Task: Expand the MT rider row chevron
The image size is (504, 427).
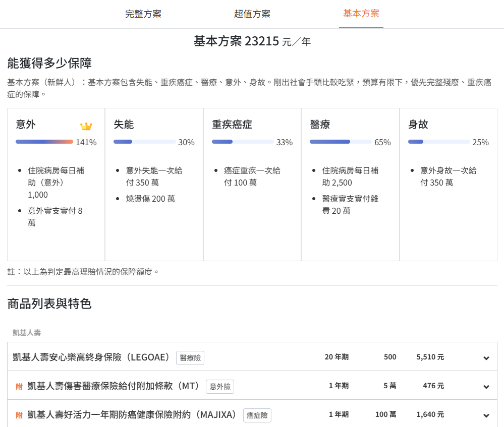Action: (486, 387)
